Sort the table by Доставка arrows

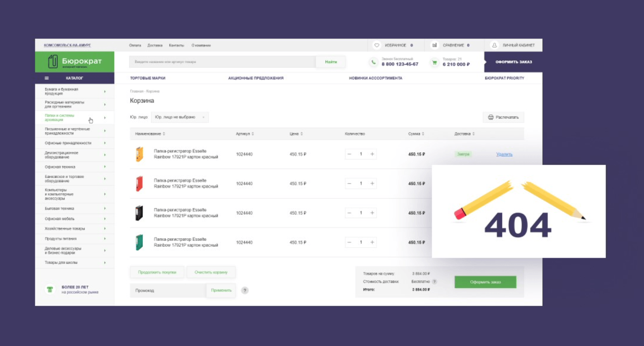[x=474, y=134]
